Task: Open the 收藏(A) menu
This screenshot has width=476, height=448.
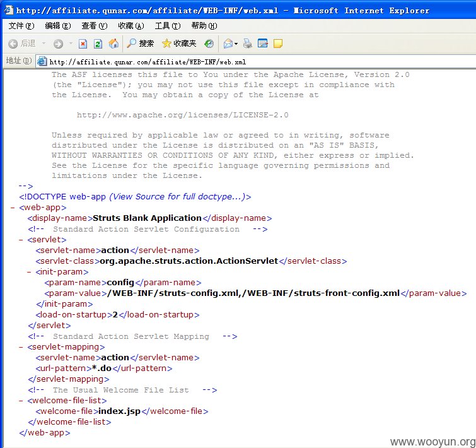Action: 131,26
